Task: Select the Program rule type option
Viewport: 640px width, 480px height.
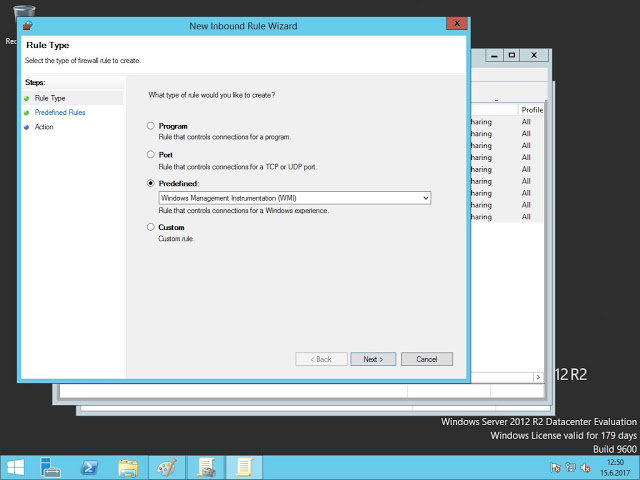Action: (151, 126)
